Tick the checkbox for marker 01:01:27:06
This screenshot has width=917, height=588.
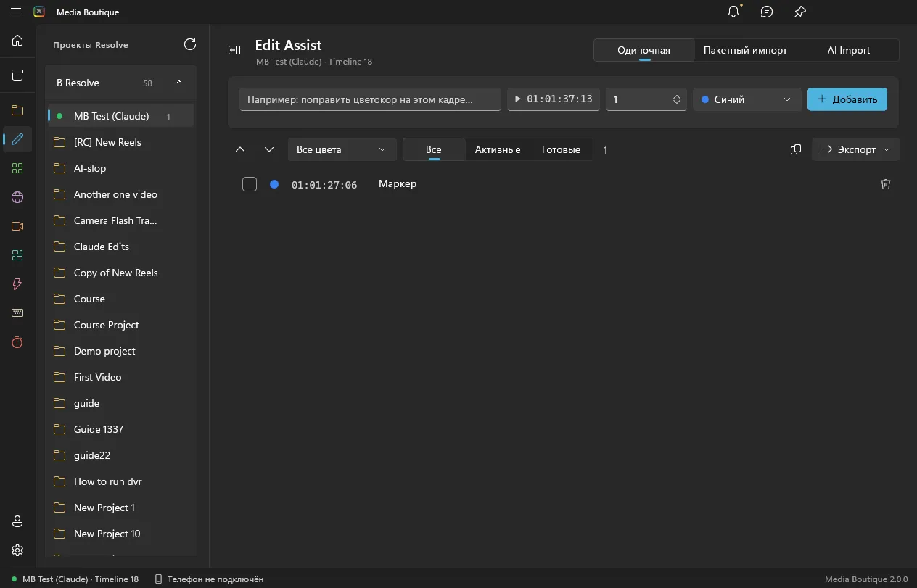point(250,184)
